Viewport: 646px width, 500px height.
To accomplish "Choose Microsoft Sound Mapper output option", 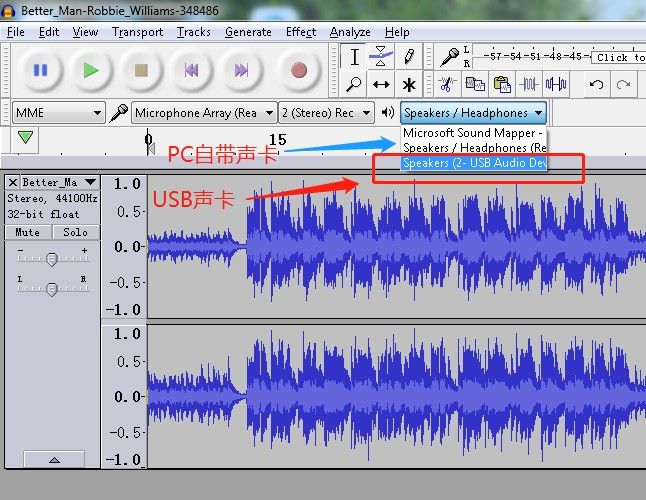I will [x=473, y=133].
